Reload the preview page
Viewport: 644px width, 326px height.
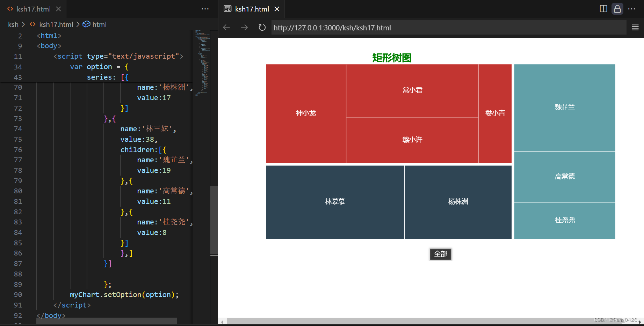[x=262, y=27]
